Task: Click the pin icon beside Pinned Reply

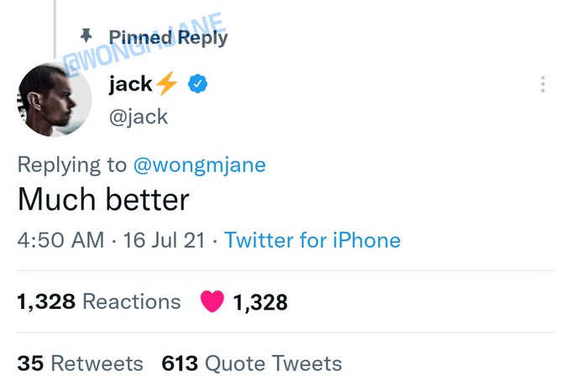Action: [x=85, y=36]
